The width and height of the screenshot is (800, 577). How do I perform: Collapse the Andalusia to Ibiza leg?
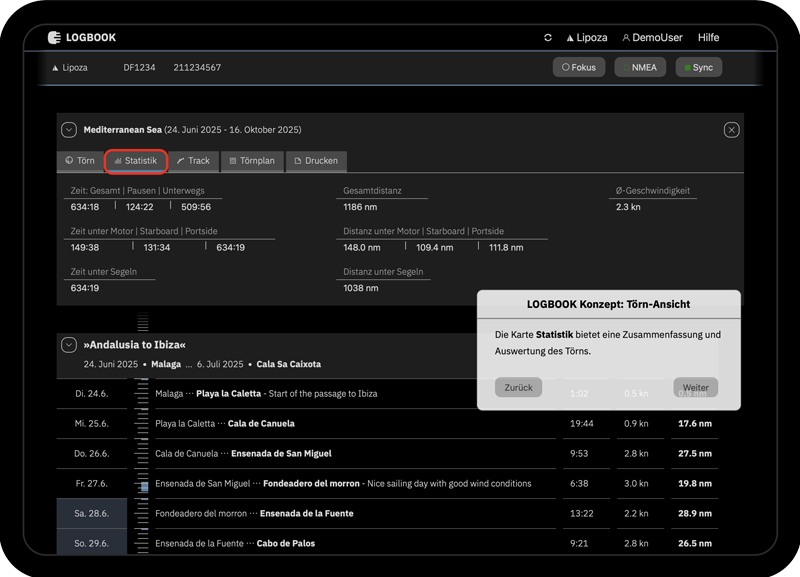69,345
